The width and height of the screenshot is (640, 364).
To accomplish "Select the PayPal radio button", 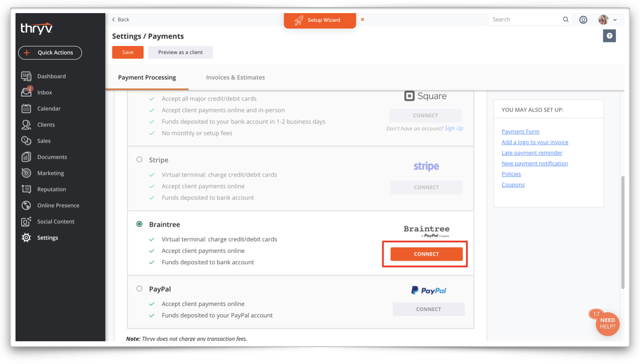I will click(139, 288).
